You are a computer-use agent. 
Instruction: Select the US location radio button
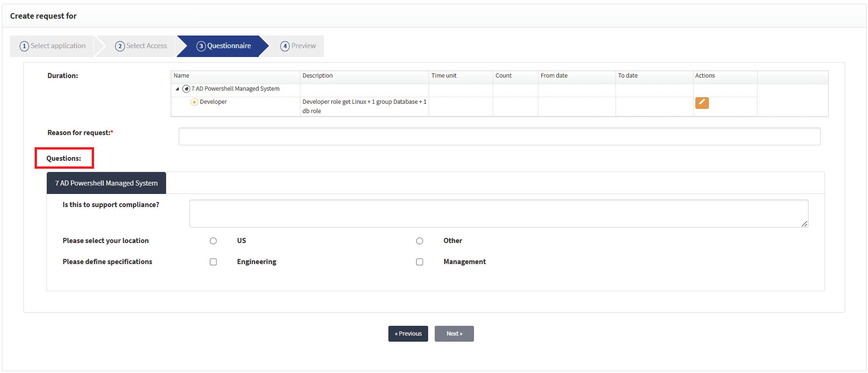[x=213, y=241]
